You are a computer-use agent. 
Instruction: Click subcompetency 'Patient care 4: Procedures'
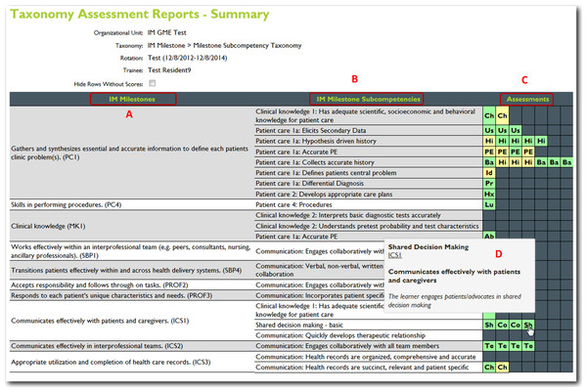coord(293,204)
